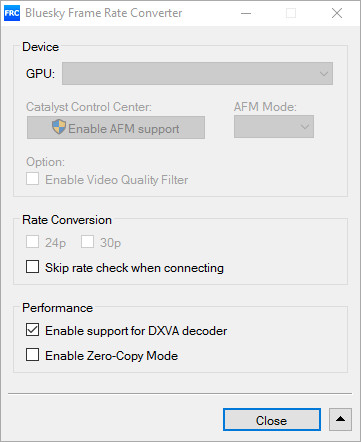Click the Catalyst Control Center label
This screenshot has height=442, width=361.
[89, 107]
